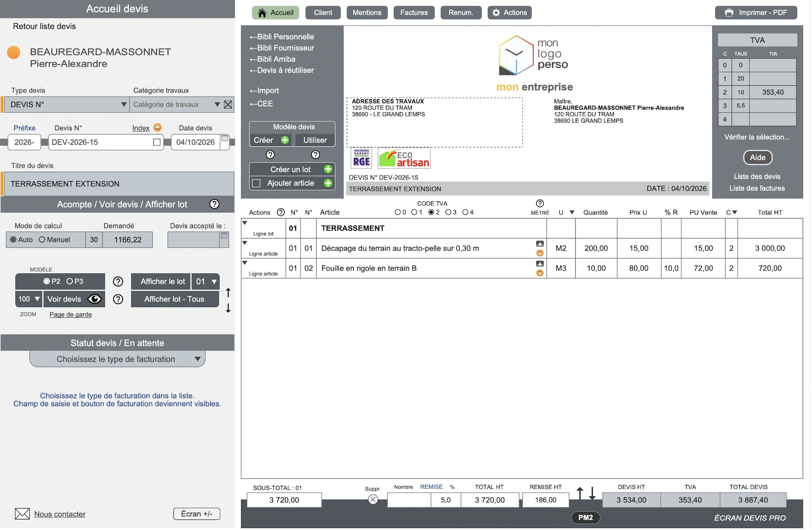Viewport: 812px width, 530px height.
Task: Click the Titre du devis input field
Action: point(118,184)
